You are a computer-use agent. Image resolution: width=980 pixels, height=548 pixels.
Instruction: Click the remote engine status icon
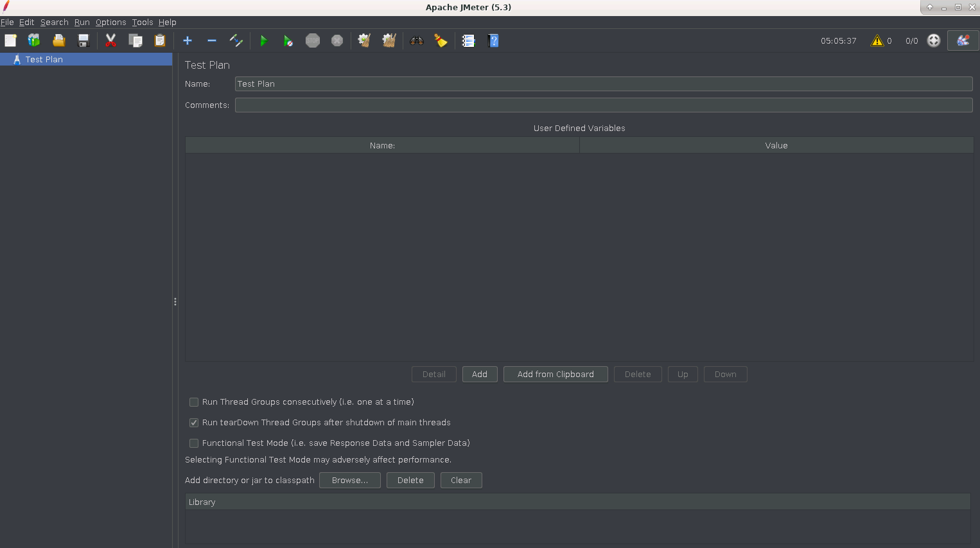934,40
